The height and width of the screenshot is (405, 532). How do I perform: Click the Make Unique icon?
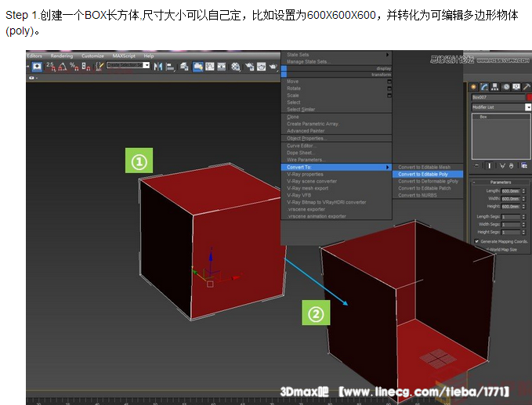pos(502,165)
